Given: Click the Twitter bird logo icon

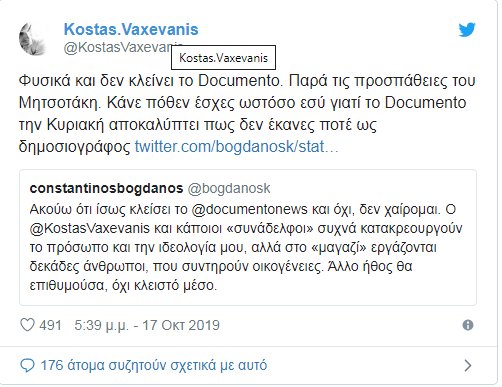Looking at the screenshot, I should (467, 30).
